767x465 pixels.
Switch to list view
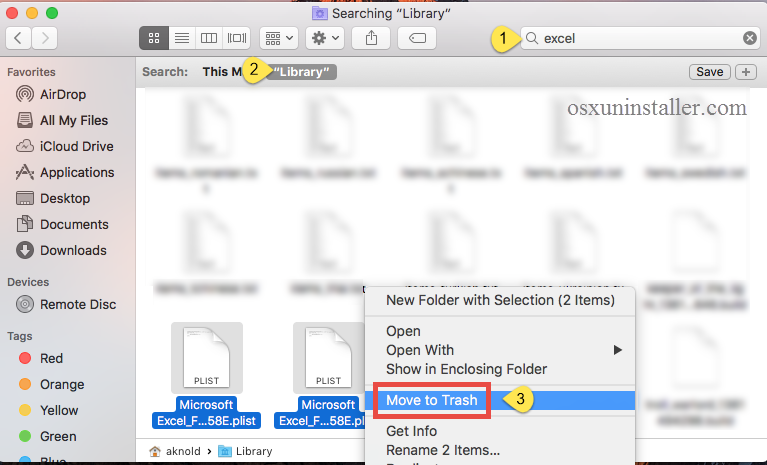[182, 38]
